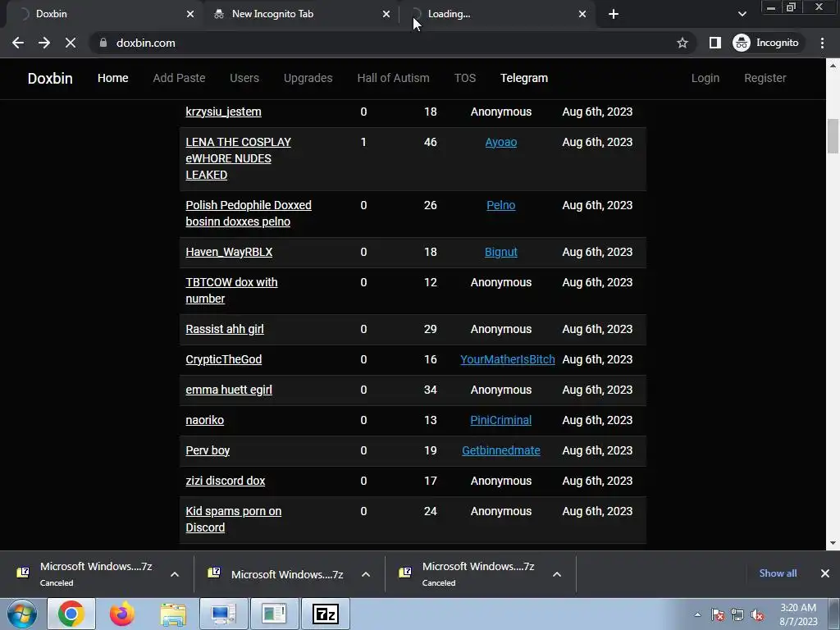This screenshot has height=630, width=840.
Task: Open the Pelno user link
Action: pyautogui.click(x=501, y=205)
